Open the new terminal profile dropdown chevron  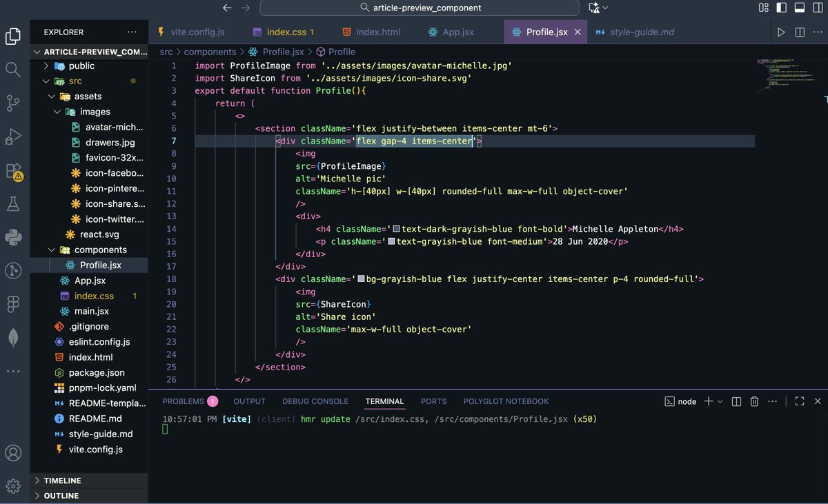click(720, 401)
